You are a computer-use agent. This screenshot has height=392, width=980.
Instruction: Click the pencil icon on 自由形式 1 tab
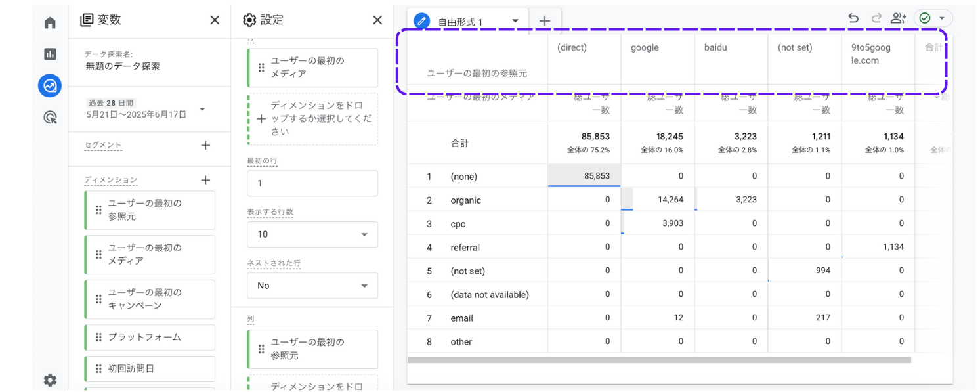click(x=421, y=21)
